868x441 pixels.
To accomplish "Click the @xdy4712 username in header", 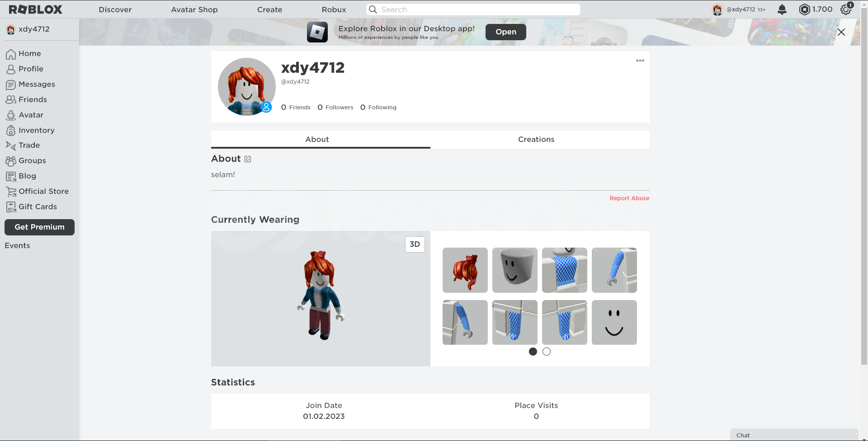I will [741, 9].
